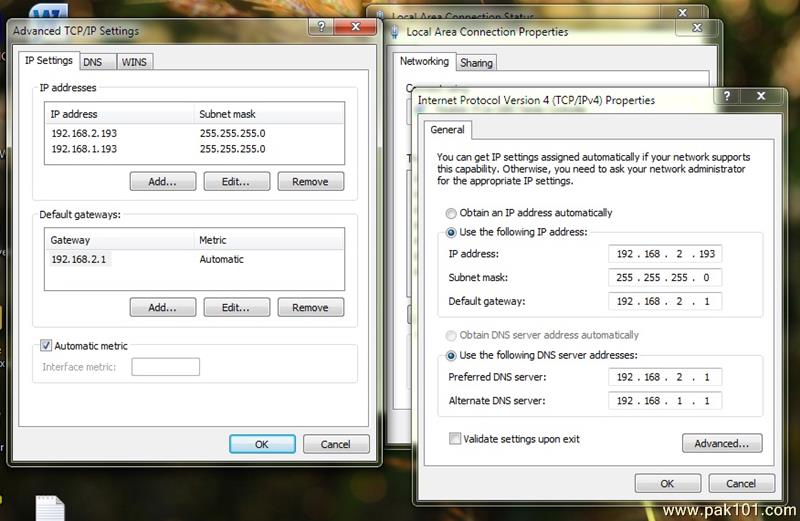800x521 pixels.
Task: Click the Preferred DNS server field
Action: point(664,377)
